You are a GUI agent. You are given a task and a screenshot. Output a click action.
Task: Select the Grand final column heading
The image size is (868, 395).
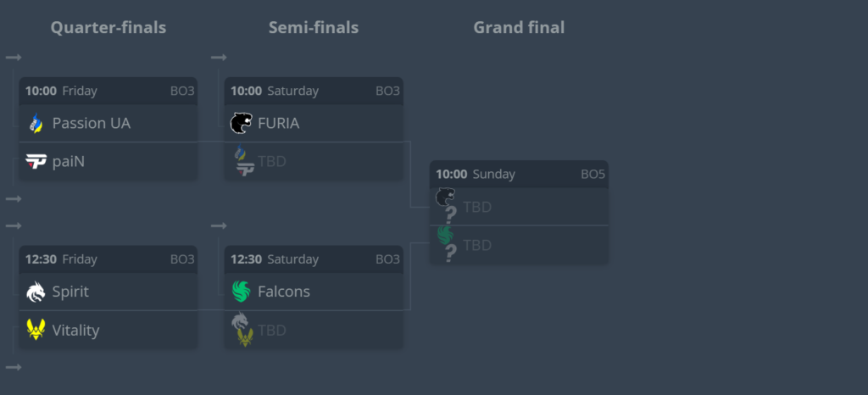519,28
